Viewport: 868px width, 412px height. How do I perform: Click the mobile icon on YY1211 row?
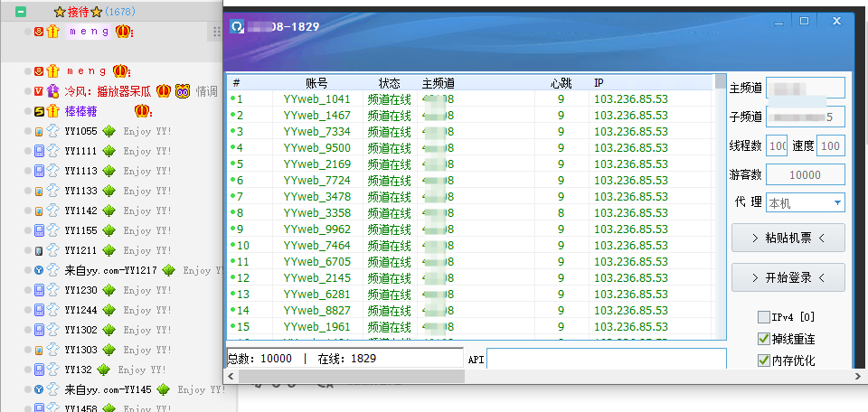click(38, 250)
